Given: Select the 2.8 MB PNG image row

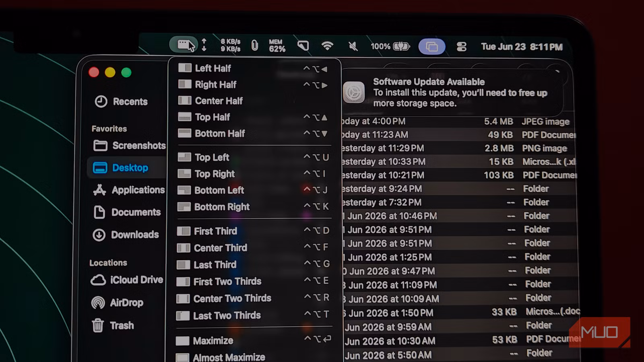Looking at the screenshot, I should click(458, 148).
